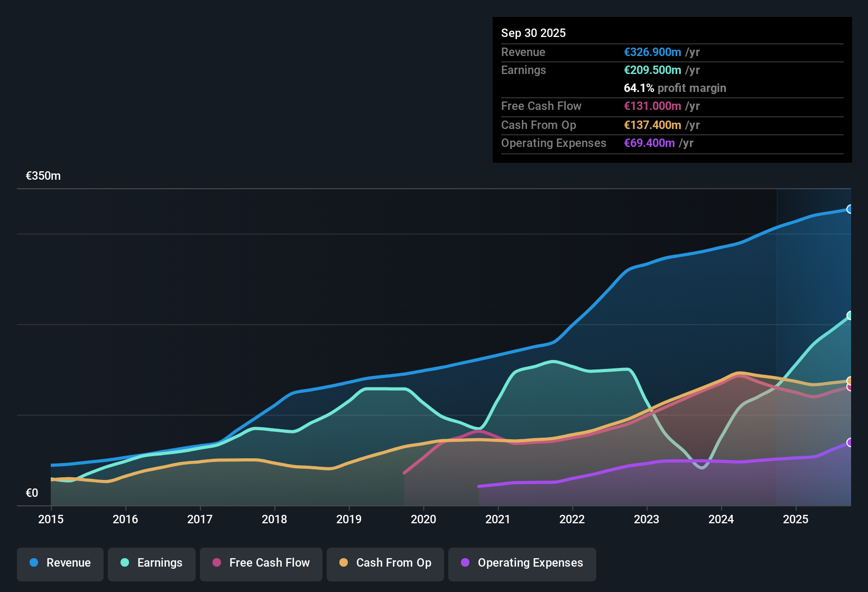Click the Sep 30 2025 tooltip header
Image resolution: width=868 pixels, height=592 pixels.
click(x=533, y=33)
